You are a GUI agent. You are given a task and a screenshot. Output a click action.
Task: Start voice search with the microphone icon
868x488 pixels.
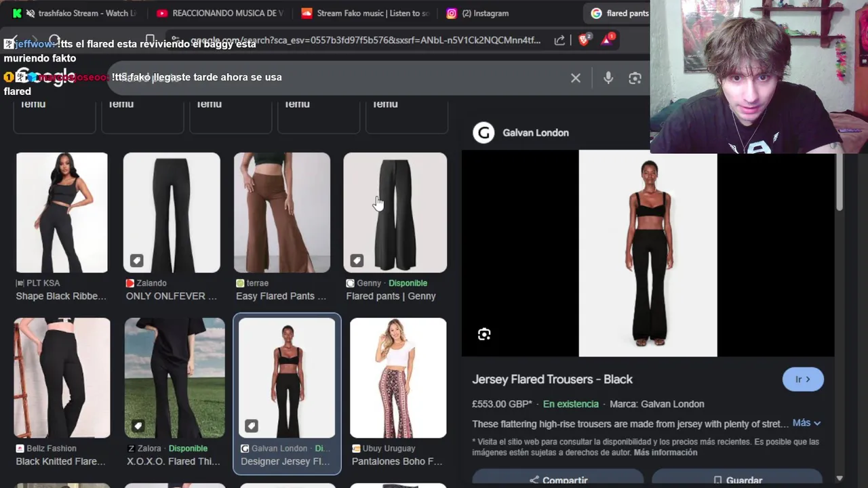tap(608, 78)
